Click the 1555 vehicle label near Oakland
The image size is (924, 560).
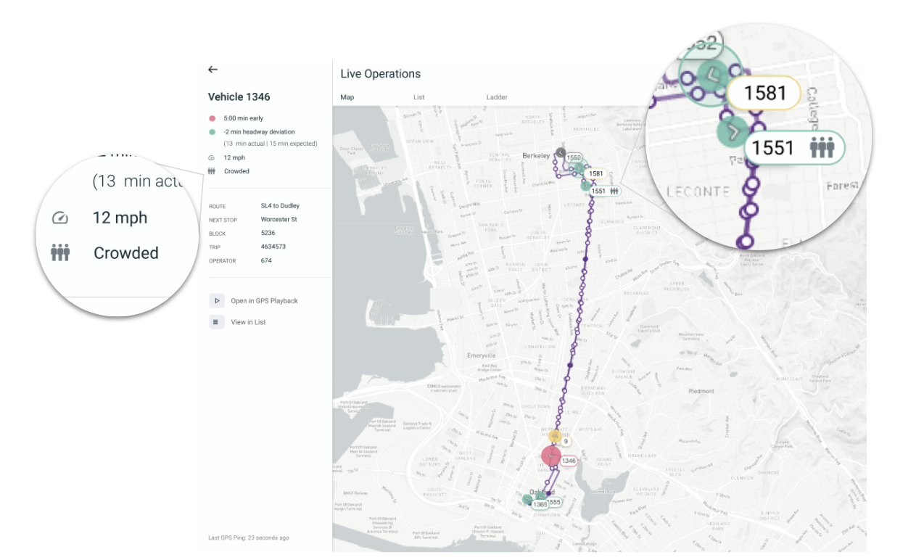coord(555,502)
